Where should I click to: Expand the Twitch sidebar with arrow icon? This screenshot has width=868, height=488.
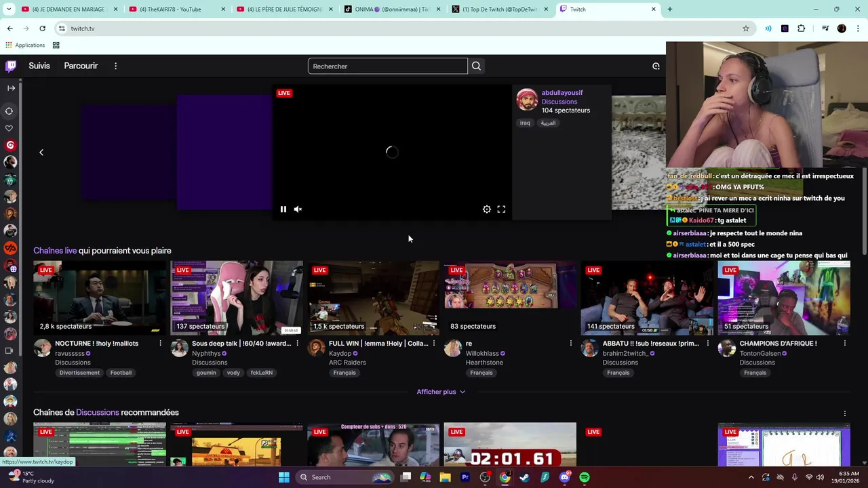point(11,88)
